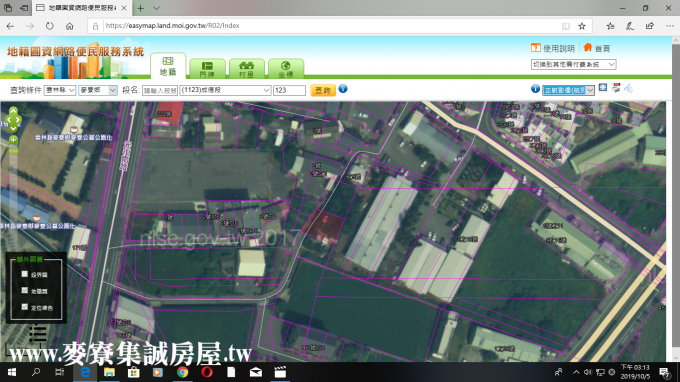Image resolution: width=680 pixels, height=382 pixels.
Task: Click the full extent map icon
Action: (603, 88)
